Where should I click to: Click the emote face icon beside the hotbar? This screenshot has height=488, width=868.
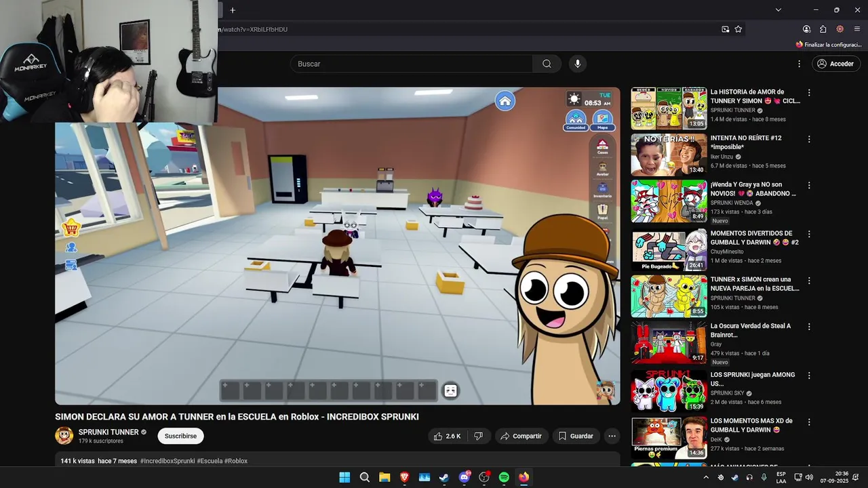(450, 390)
